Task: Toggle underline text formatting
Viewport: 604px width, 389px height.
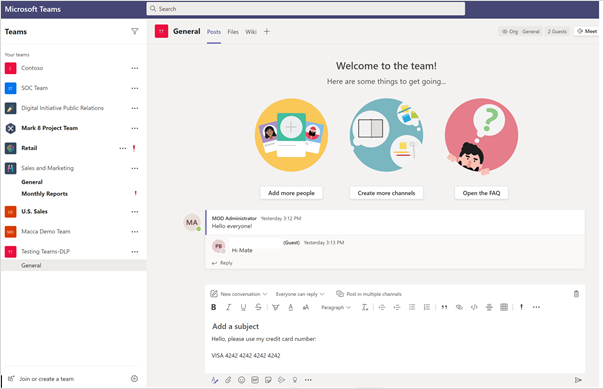Action: 243,307
